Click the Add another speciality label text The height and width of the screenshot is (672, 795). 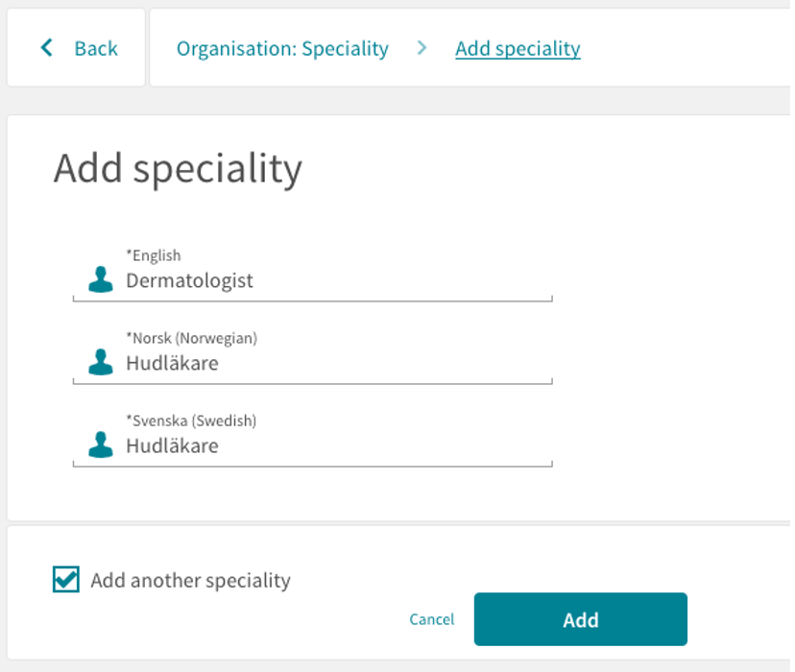click(x=191, y=580)
